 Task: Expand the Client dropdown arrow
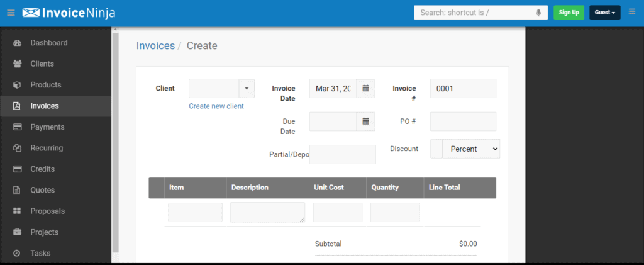tap(247, 89)
